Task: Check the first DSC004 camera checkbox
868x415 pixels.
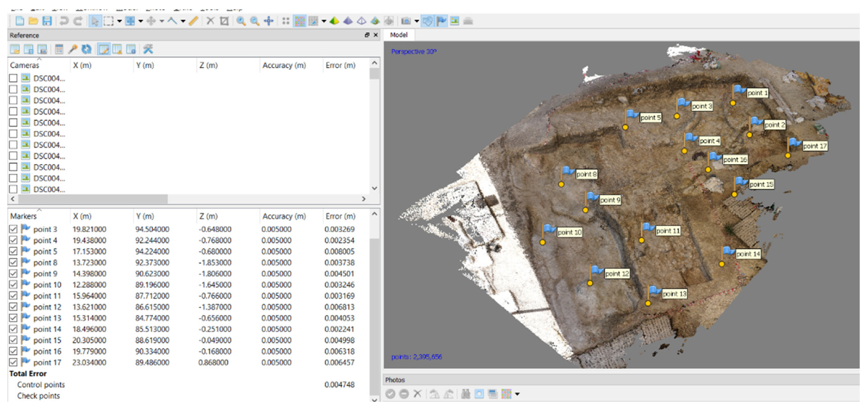Action: click(x=13, y=78)
